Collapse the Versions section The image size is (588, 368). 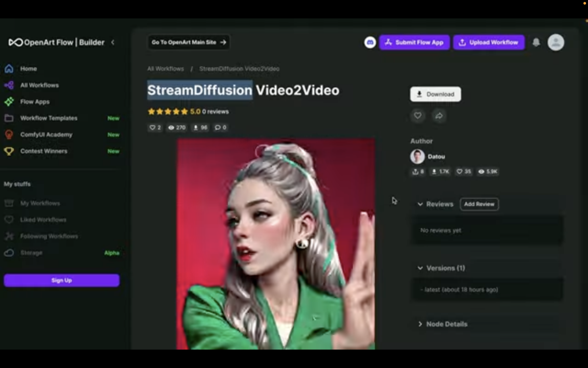point(420,268)
